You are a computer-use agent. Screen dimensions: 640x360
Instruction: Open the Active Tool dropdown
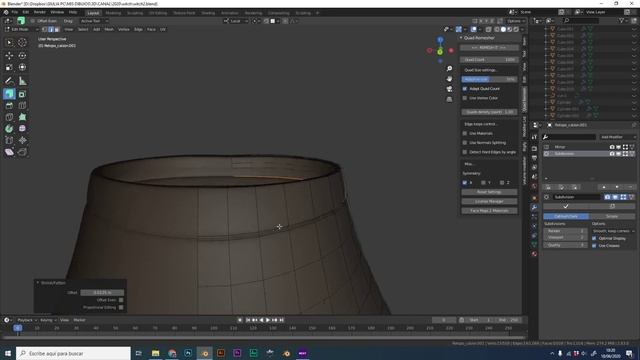94,21
